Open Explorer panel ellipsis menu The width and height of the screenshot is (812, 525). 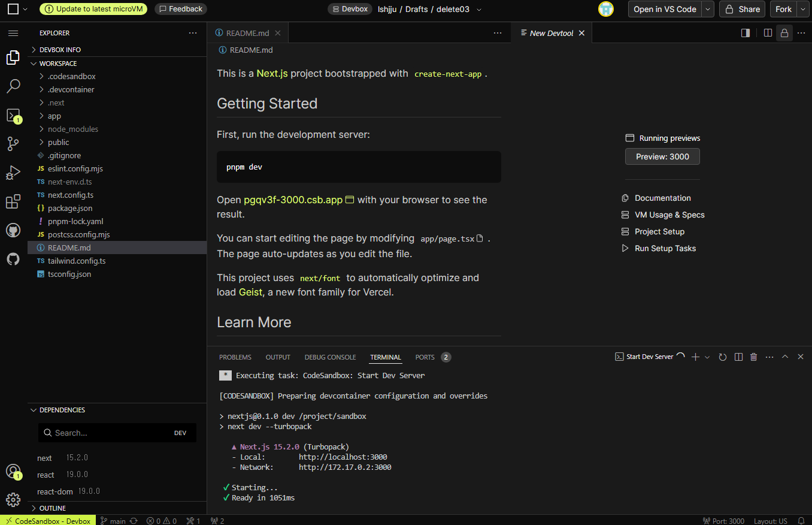tap(192, 33)
